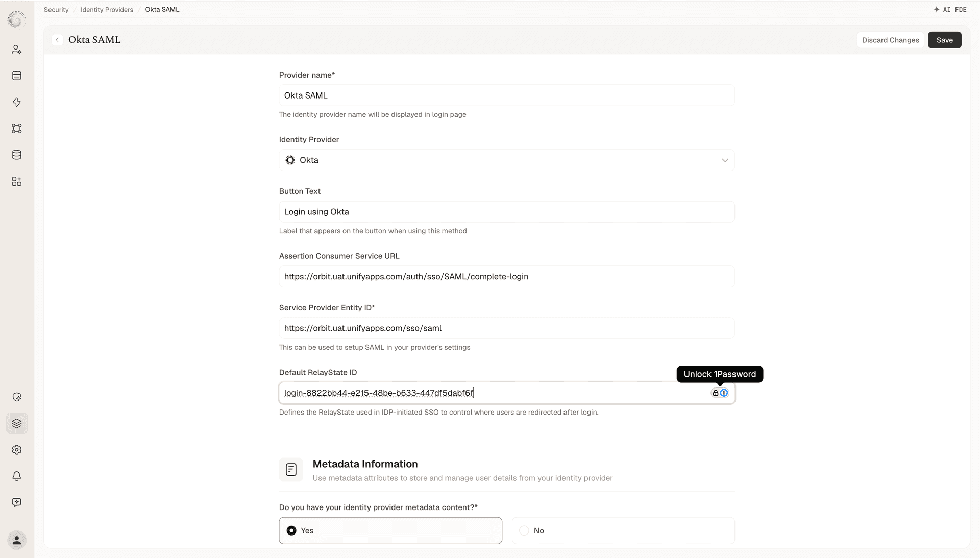Click the Okta SAML breadcrumb
Screen dimensions: 980x558
click(162, 10)
